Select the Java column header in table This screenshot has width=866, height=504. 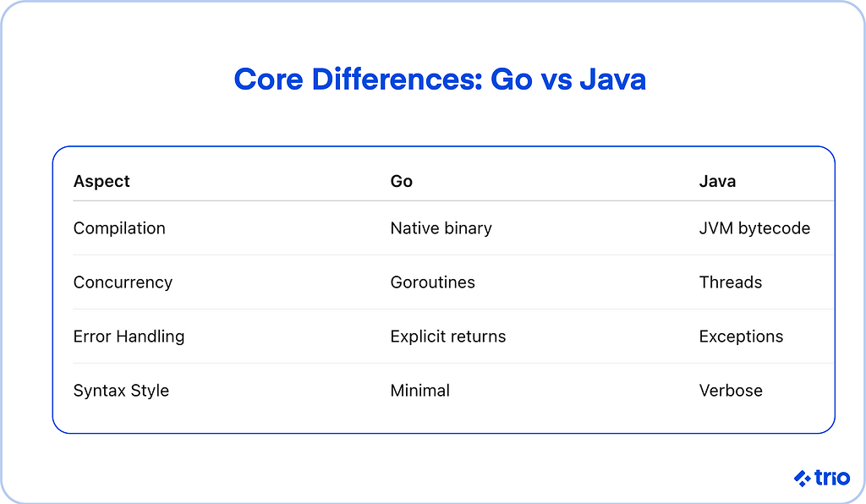click(x=717, y=181)
